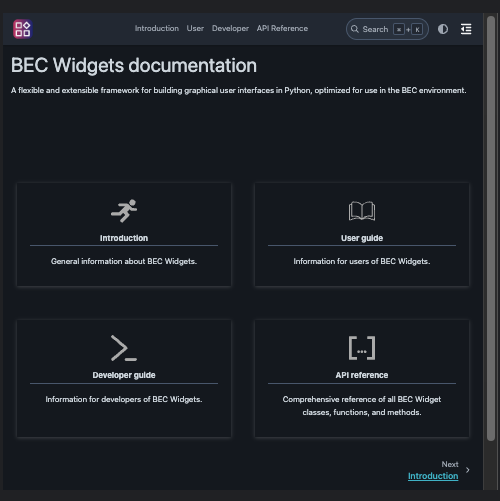Click the Search input field
The height and width of the screenshot is (501, 500).
point(387,29)
